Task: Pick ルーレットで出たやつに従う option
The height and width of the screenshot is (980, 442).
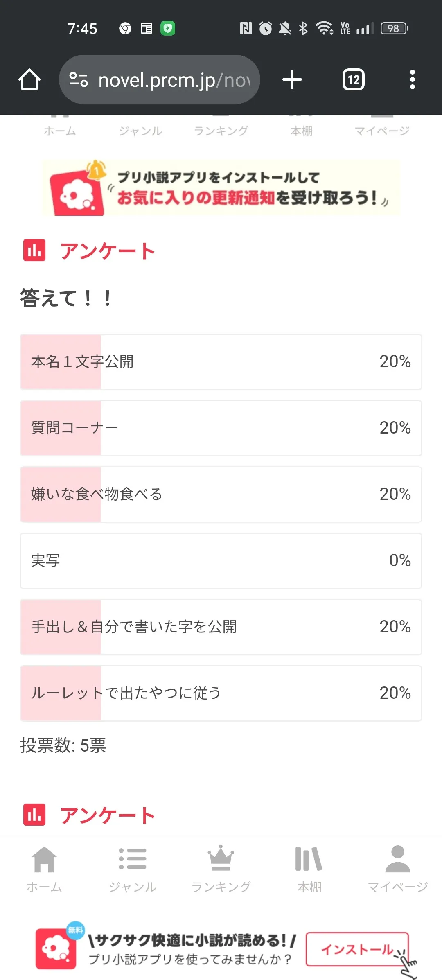Action: 221,693
